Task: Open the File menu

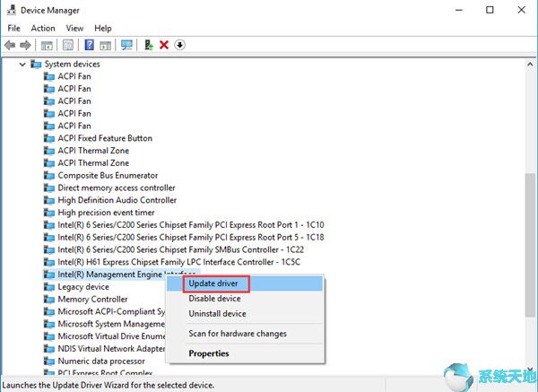Action: pos(14,28)
